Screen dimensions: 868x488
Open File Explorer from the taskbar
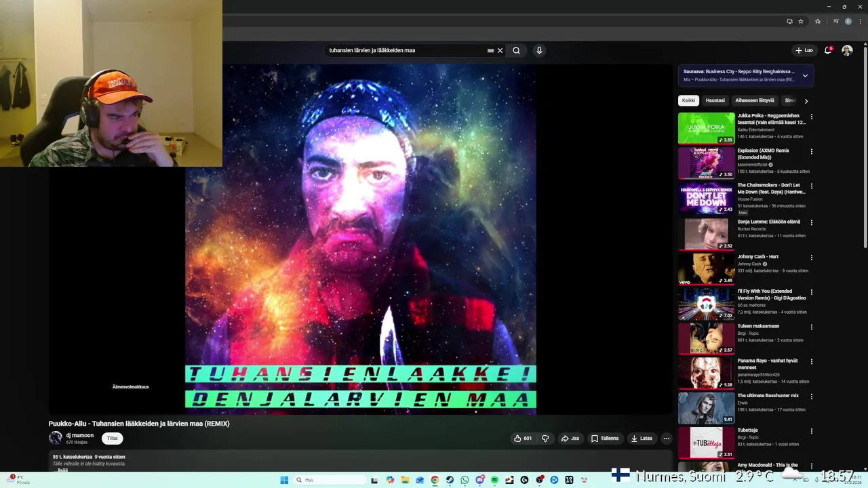pos(405,480)
